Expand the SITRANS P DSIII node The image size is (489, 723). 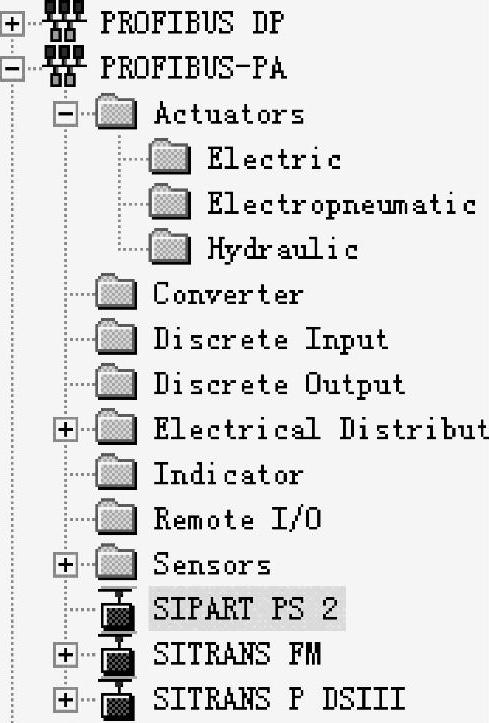[x=65, y=700]
